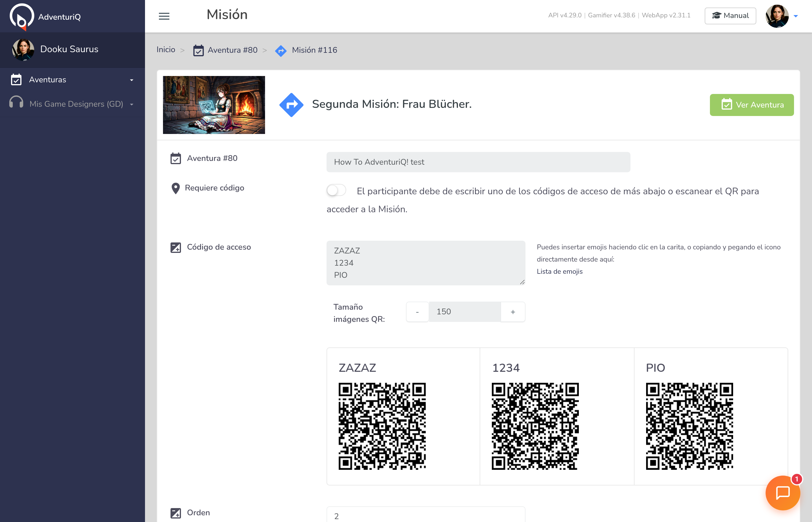Open the orange chat support bubble
Screen dimensions: 812x522
782,492
